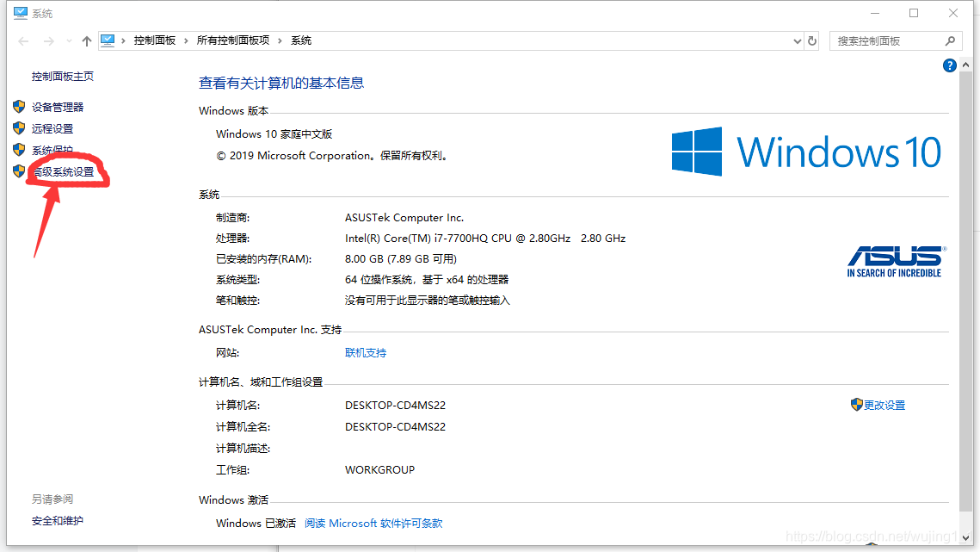Open 设备管理器 from sidebar
Screen dimensions: 980x552
(58, 107)
